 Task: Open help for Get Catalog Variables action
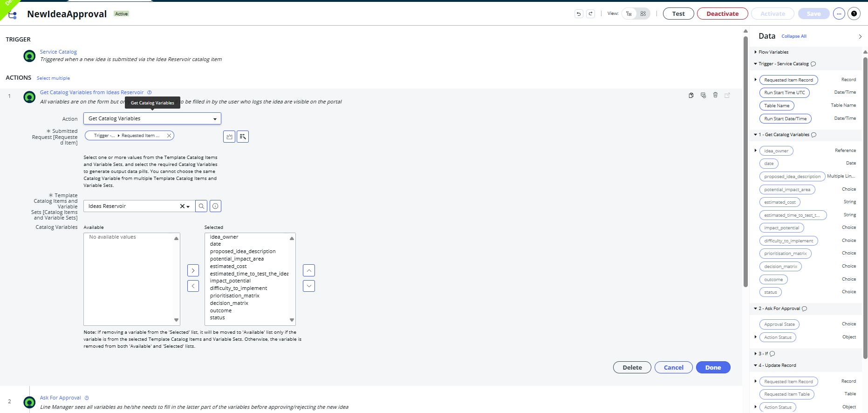[150, 92]
